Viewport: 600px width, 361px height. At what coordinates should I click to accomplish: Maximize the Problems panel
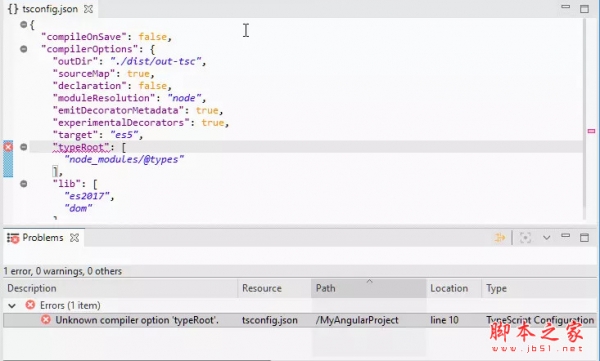584,238
